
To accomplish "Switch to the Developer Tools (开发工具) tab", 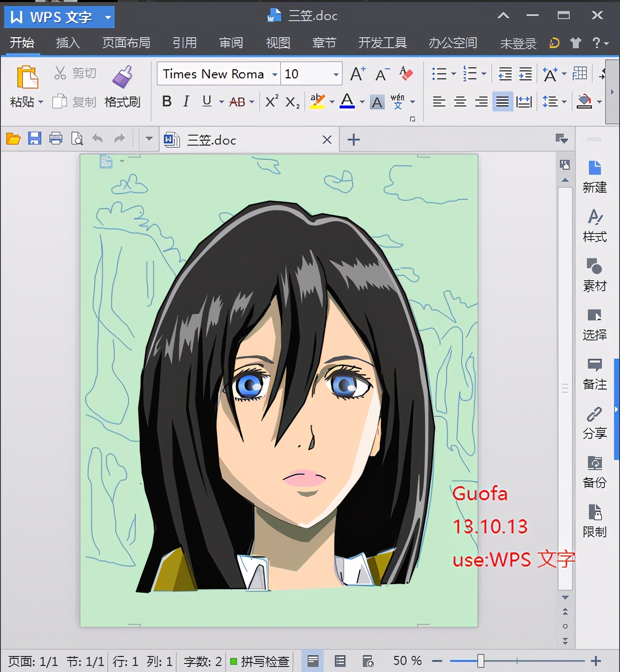I will point(382,43).
